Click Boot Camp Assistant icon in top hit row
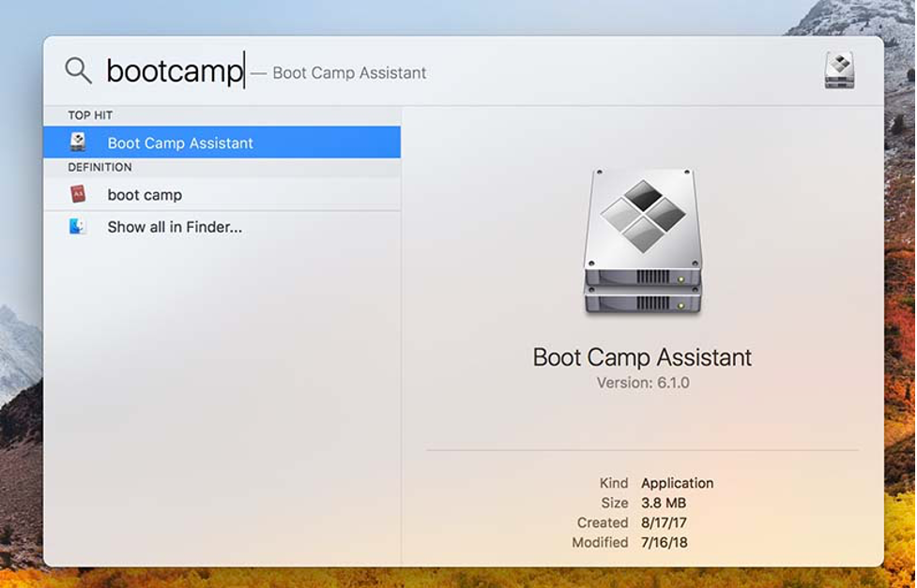Image resolution: width=917 pixels, height=588 pixels. click(78, 142)
